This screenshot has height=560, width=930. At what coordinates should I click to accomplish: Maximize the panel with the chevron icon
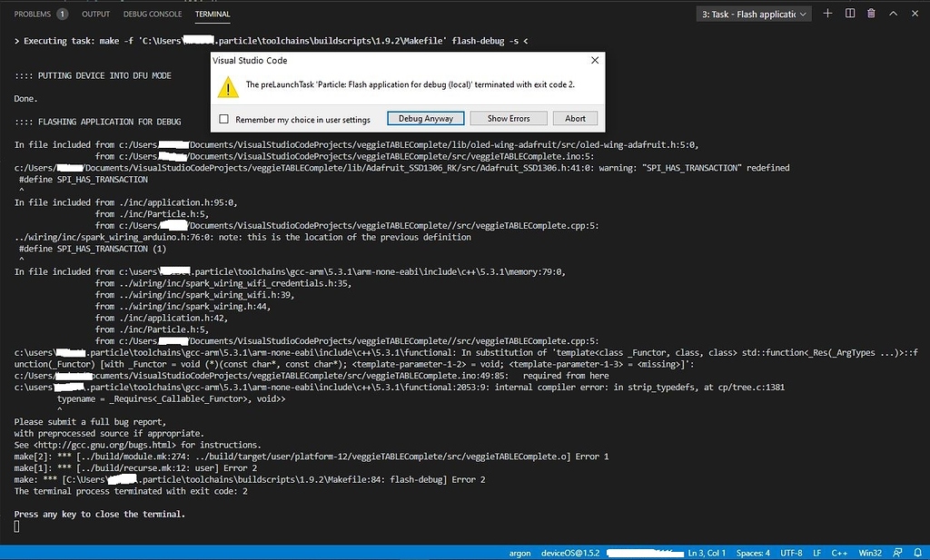click(894, 13)
